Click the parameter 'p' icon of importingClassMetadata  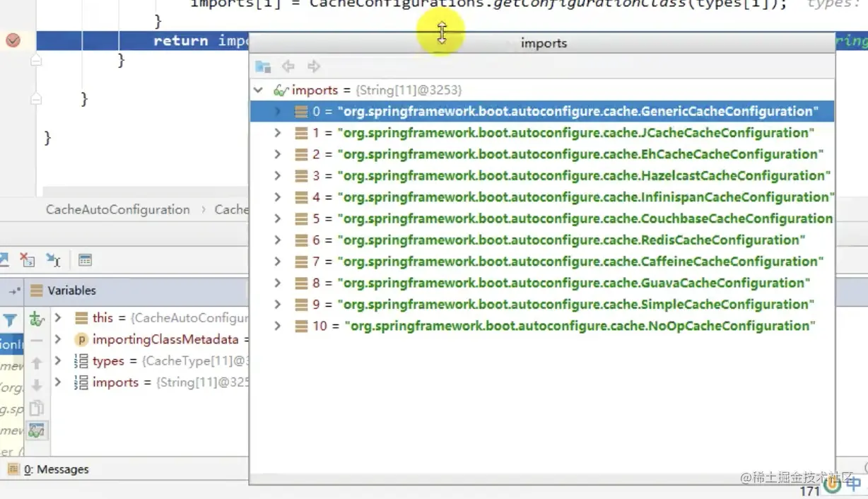coord(81,339)
